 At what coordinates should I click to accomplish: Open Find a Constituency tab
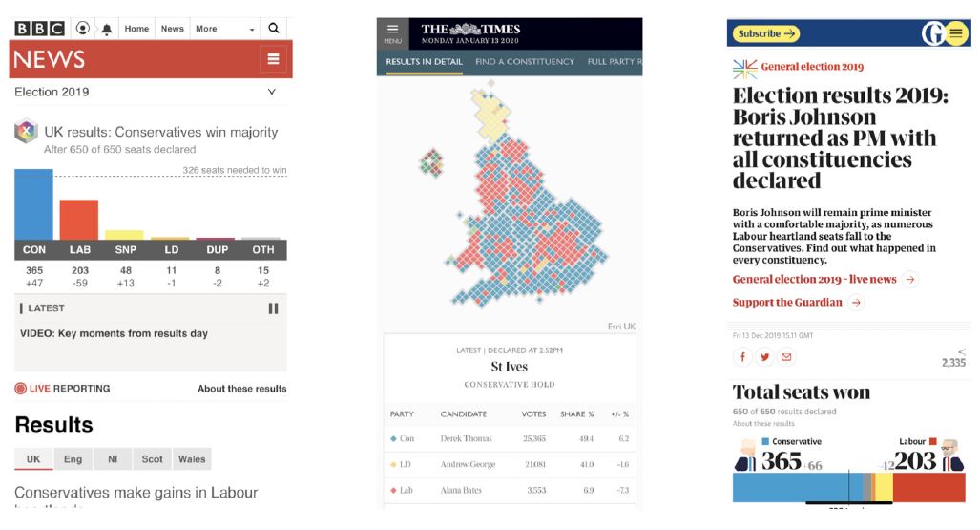coord(525,62)
